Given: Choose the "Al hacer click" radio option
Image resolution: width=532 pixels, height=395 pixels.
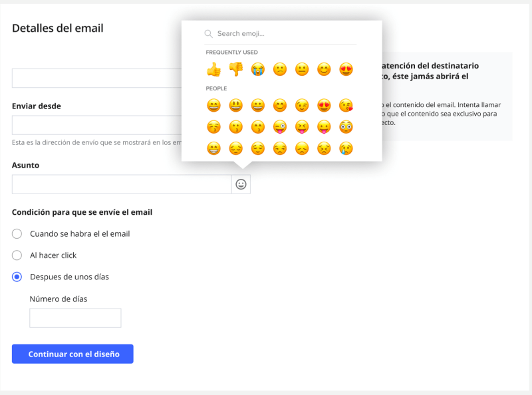Looking at the screenshot, I should coord(17,255).
